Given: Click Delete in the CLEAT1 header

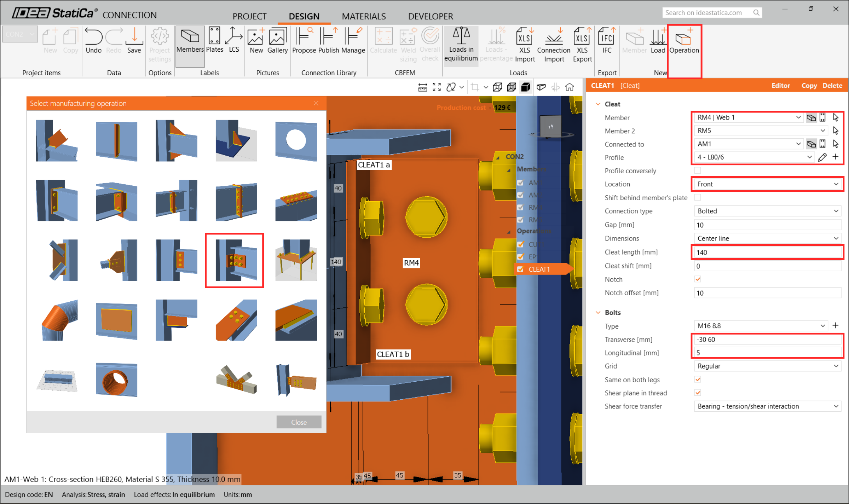Looking at the screenshot, I should pyautogui.click(x=832, y=86).
